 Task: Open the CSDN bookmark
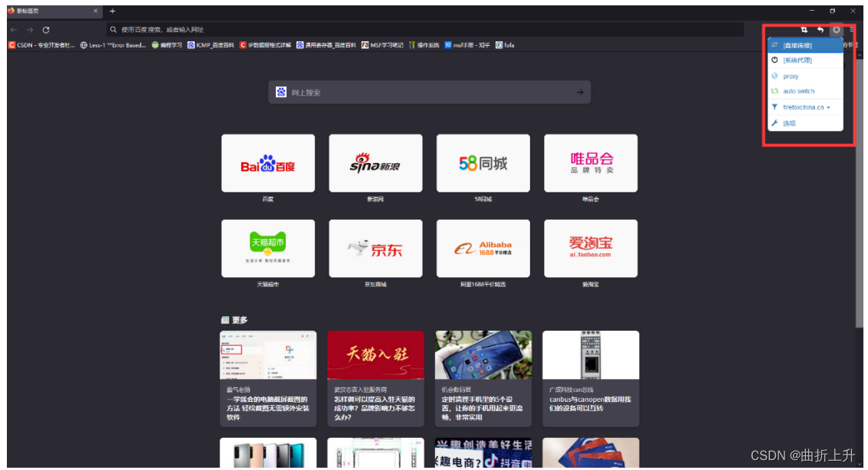(x=41, y=45)
